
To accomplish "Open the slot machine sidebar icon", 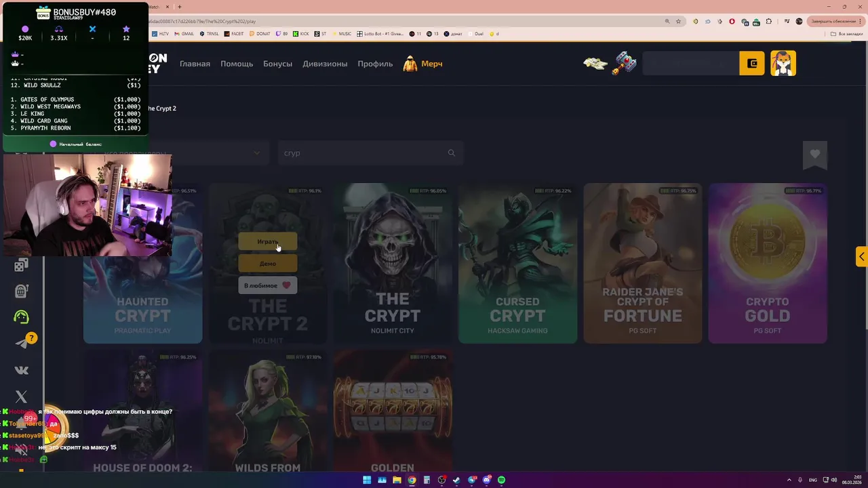I will point(21,291).
